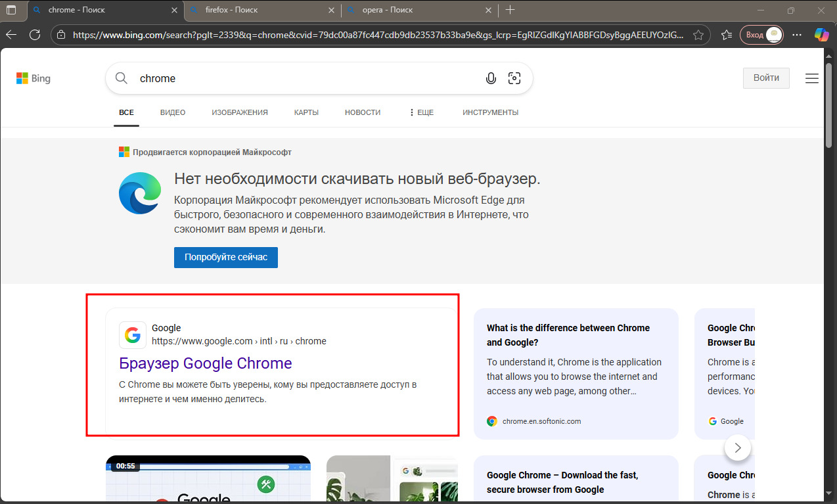The image size is (837, 504).
Task: Click the browser back arrow
Action: (x=11, y=35)
